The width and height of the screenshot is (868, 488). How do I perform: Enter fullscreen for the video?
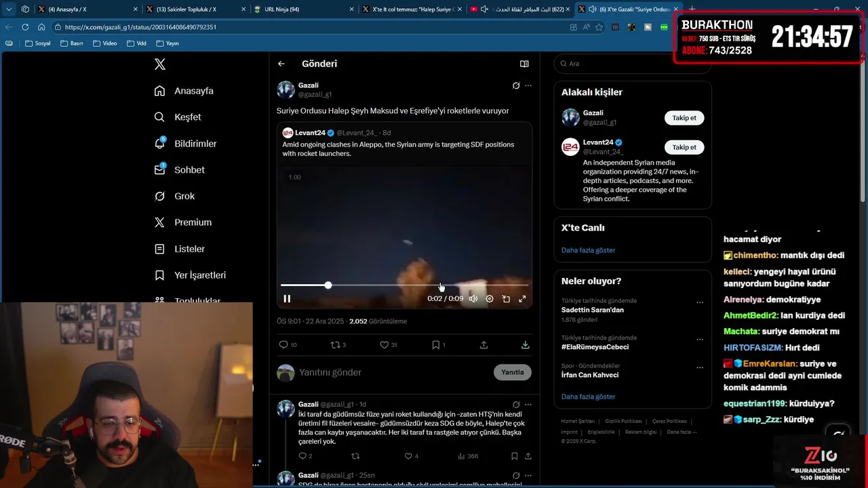click(522, 299)
